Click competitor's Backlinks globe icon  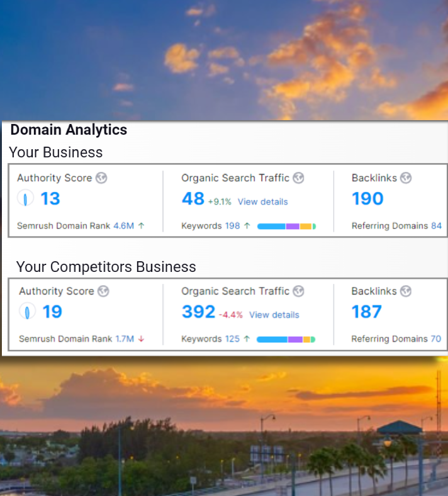[406, 291]
